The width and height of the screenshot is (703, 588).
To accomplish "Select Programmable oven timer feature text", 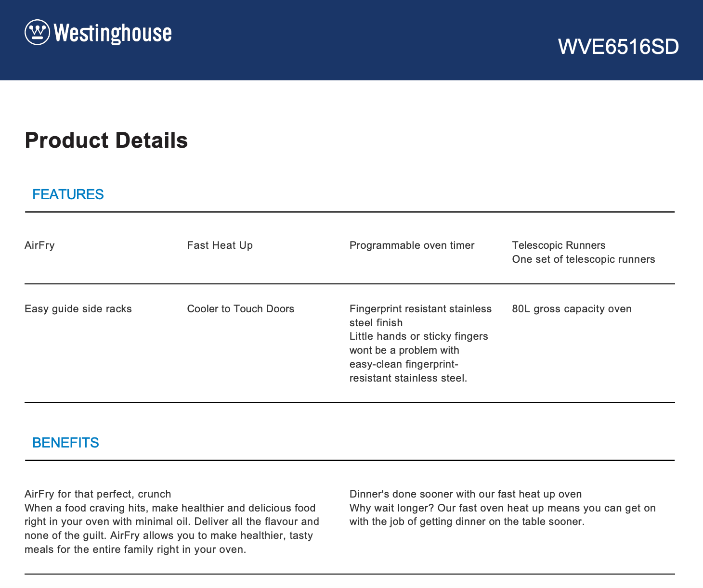I will [x=412, y=245].
